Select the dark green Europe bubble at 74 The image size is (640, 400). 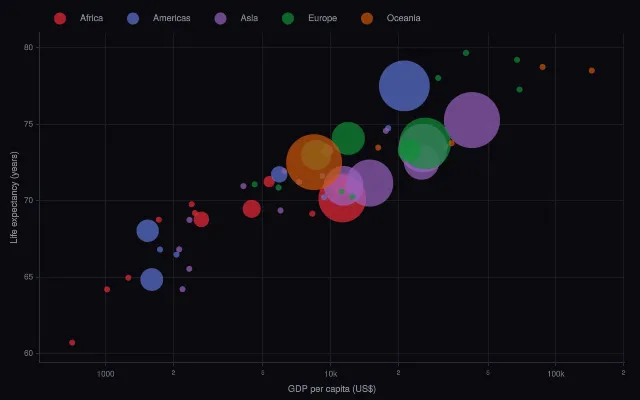pyautogui.click(x=348, y=138)
